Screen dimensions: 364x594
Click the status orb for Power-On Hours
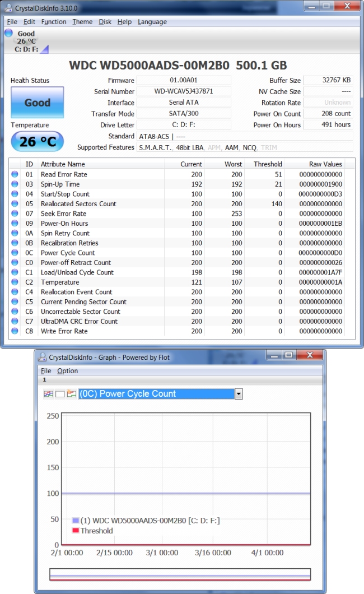(15, 224)
